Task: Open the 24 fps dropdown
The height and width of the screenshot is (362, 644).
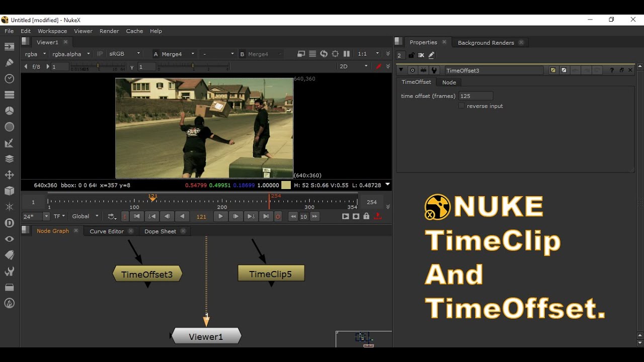Action: tap(36, 216)
